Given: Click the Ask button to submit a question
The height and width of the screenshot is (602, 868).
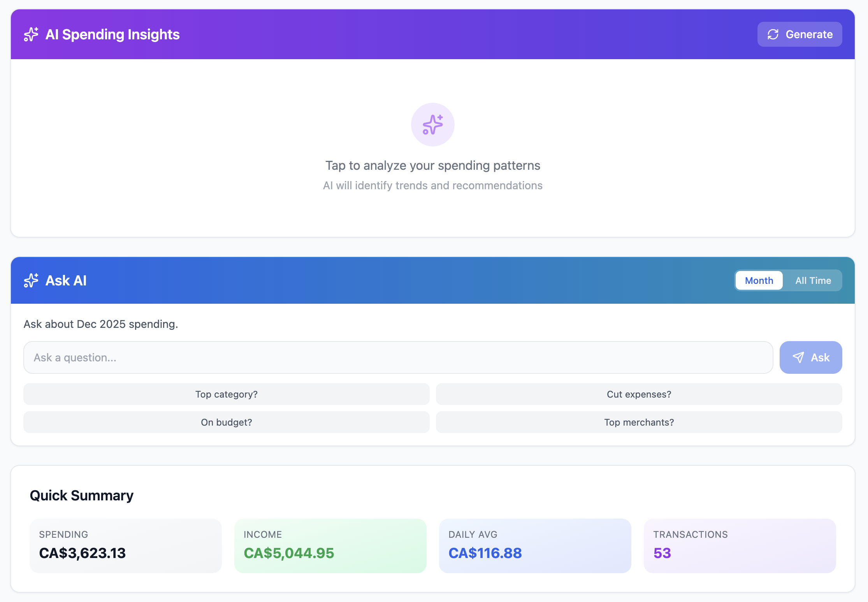Looking at the screenshot, I should 811,357.
